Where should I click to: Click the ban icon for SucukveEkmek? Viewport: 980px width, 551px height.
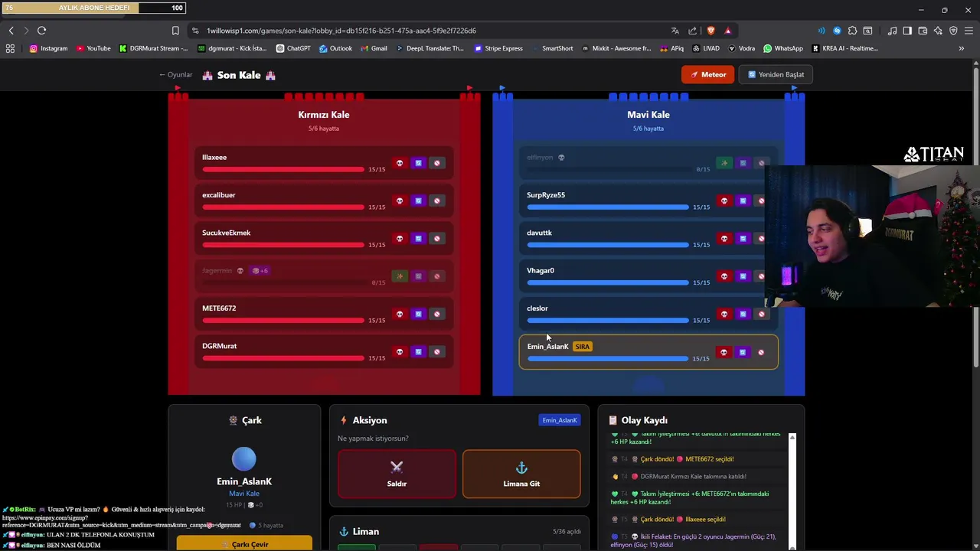point(436,238)
